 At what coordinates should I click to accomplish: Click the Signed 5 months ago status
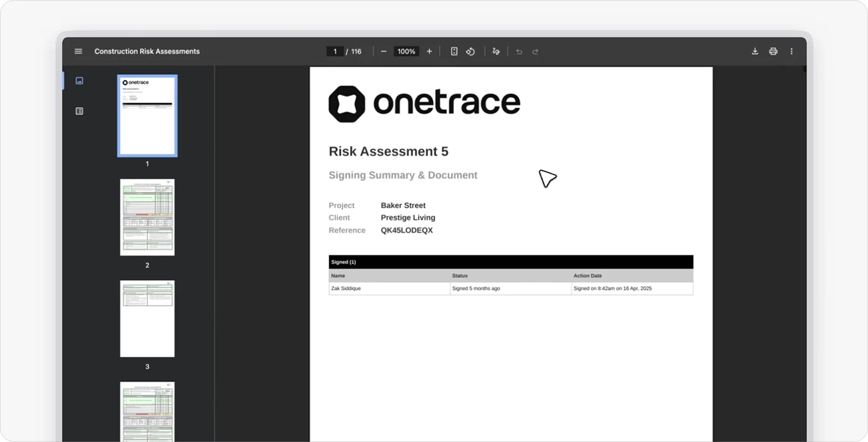tap(510, 289)
